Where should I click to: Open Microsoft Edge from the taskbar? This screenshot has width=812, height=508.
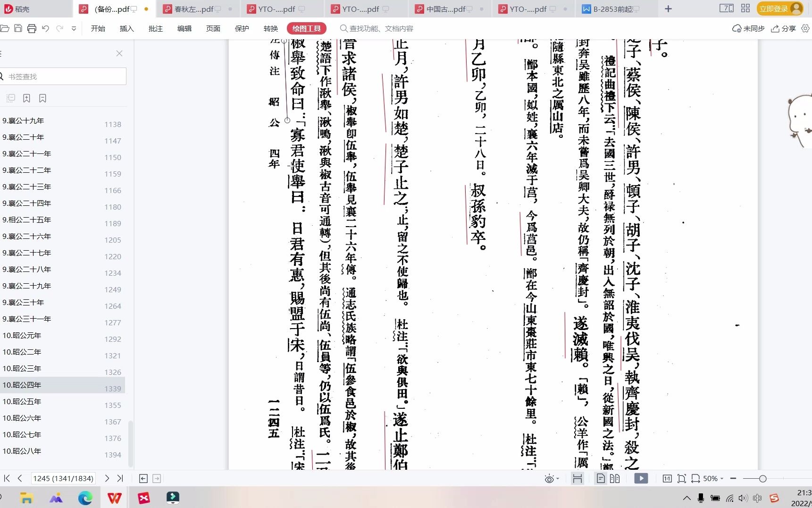[x=85, y=498]
